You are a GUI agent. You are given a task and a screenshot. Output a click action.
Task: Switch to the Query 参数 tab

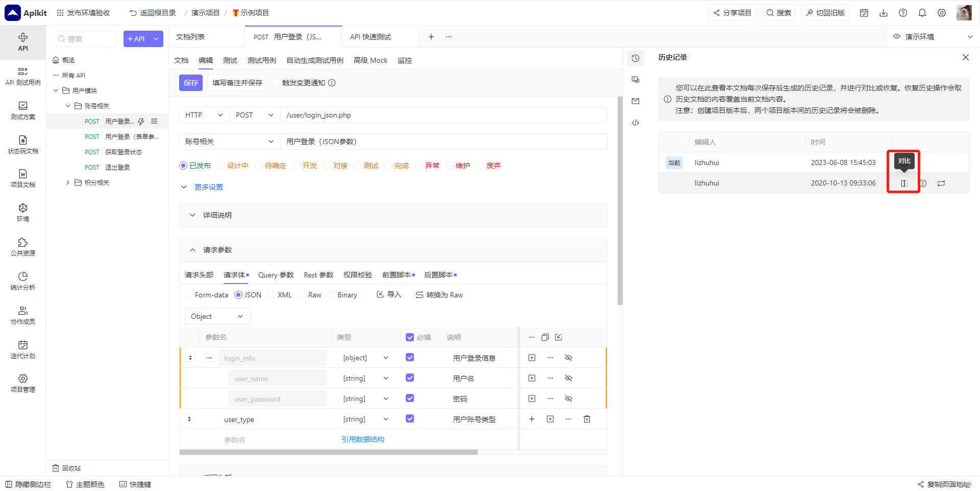[x=276, y=275]
